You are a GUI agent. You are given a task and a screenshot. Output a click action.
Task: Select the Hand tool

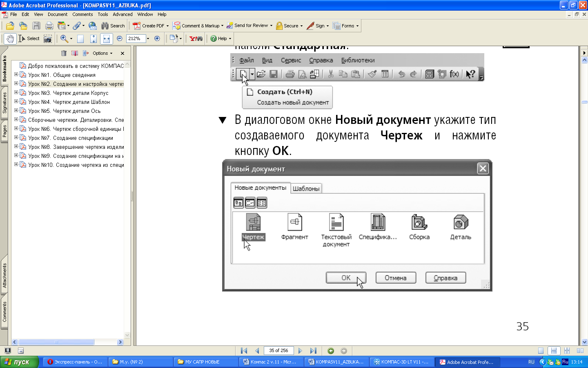coord(10,38)
